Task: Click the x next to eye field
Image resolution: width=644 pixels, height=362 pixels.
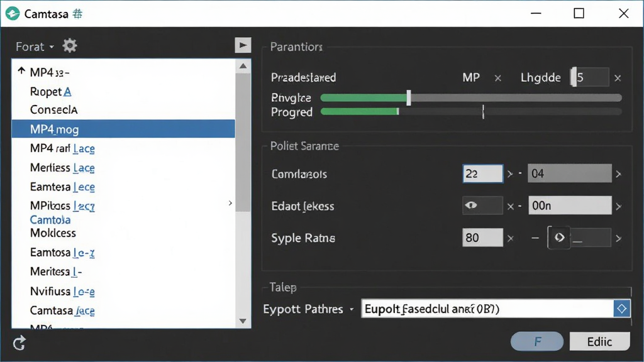Action: click(511, 206)
